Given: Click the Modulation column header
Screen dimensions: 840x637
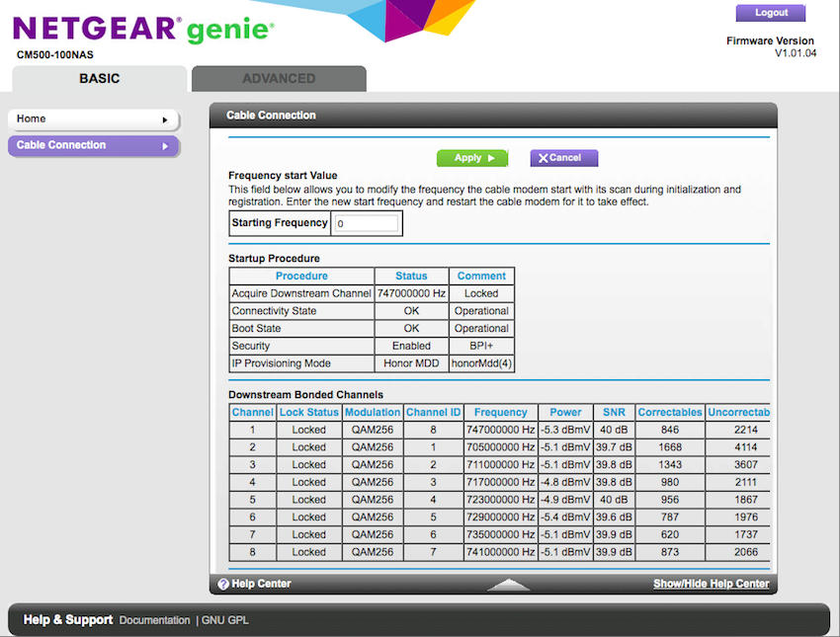Looking at the screenshot, I should click(x=373, y=412).
